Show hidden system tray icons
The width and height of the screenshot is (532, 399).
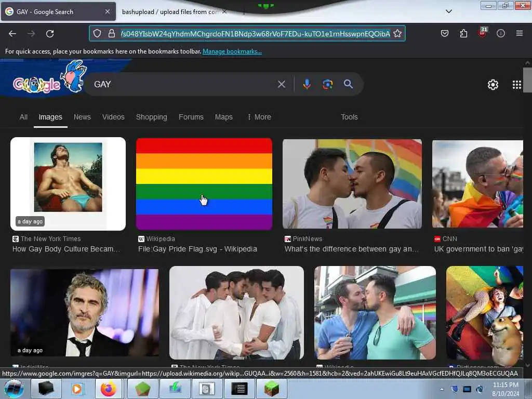point(442,389)
